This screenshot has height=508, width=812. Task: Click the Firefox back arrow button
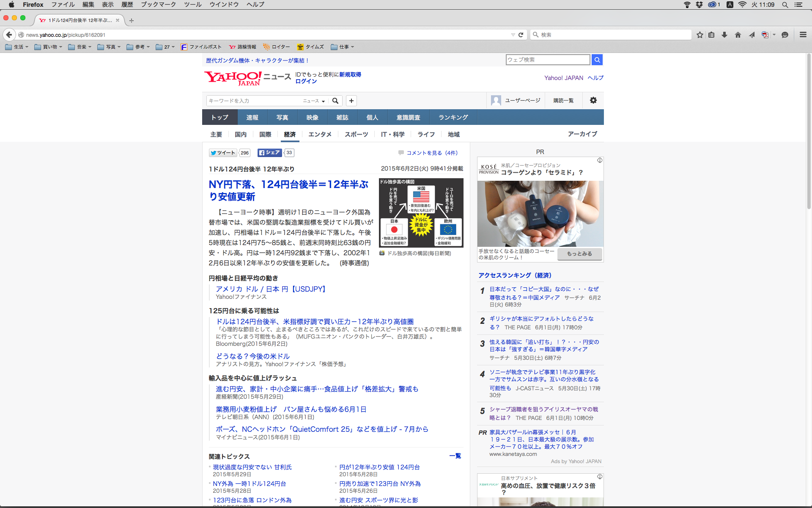click(9, 35)
